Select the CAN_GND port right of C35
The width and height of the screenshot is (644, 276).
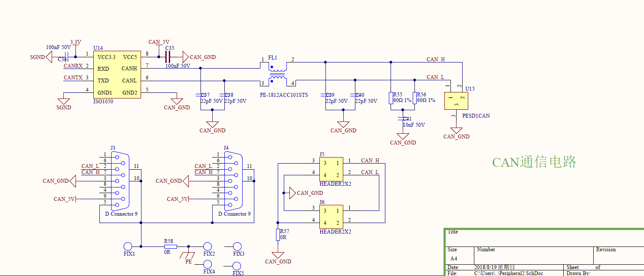tap(199, 57)
